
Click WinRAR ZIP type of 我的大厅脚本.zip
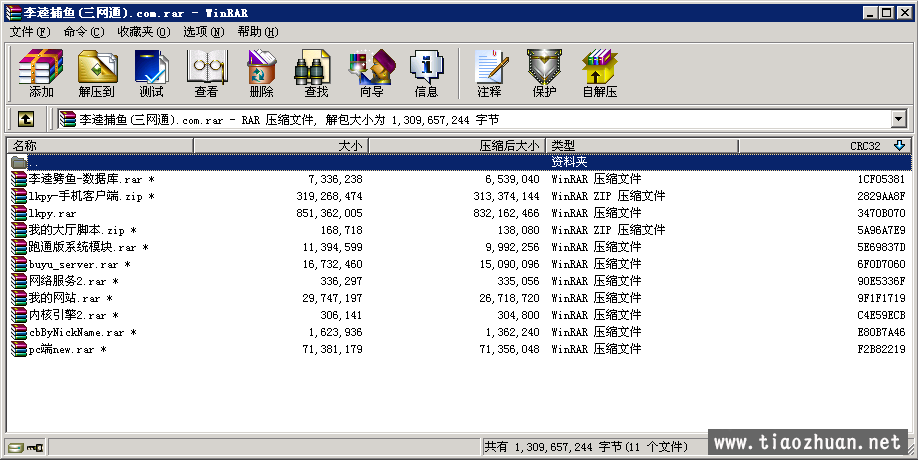pos(608,230)
